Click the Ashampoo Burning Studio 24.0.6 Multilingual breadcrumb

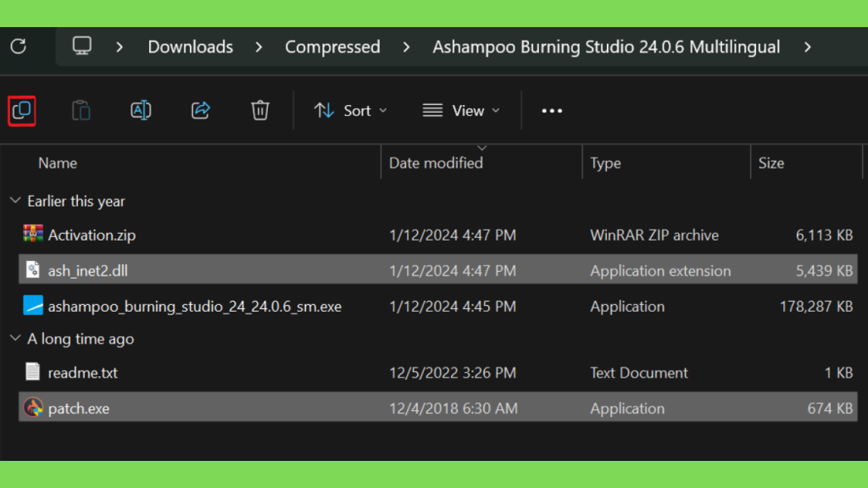click(x=606, y=47)
